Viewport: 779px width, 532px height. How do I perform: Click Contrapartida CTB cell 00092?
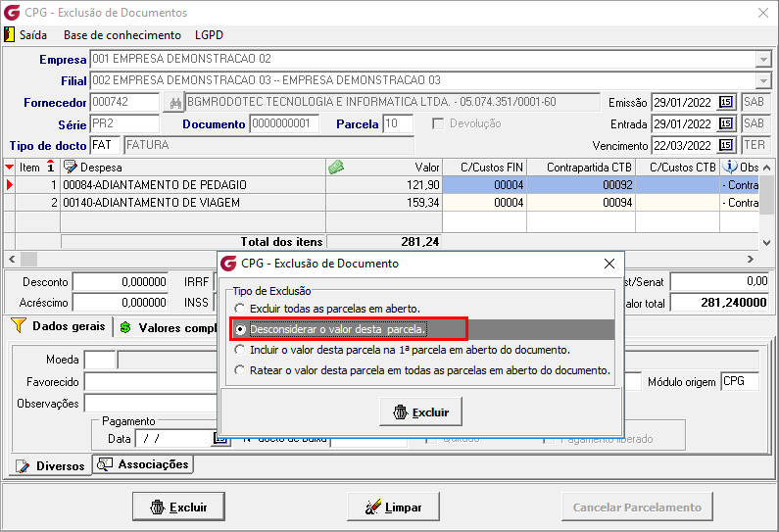pyautogui.click(x=581, y=185)
